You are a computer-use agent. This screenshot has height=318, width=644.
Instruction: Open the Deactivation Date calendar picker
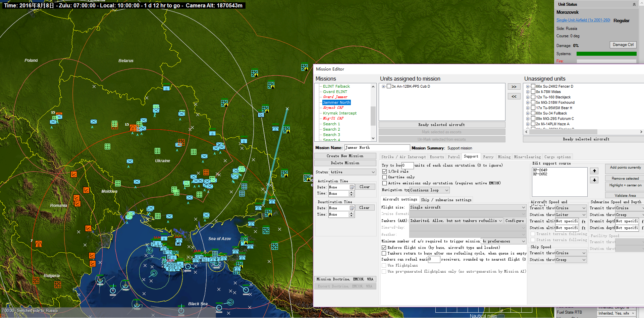[352, 208]
